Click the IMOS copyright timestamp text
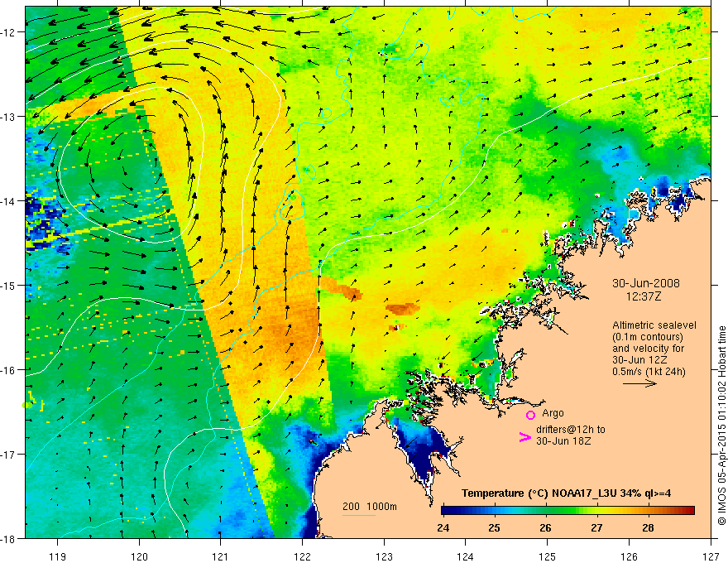728x563 pixels. (722, 426)
